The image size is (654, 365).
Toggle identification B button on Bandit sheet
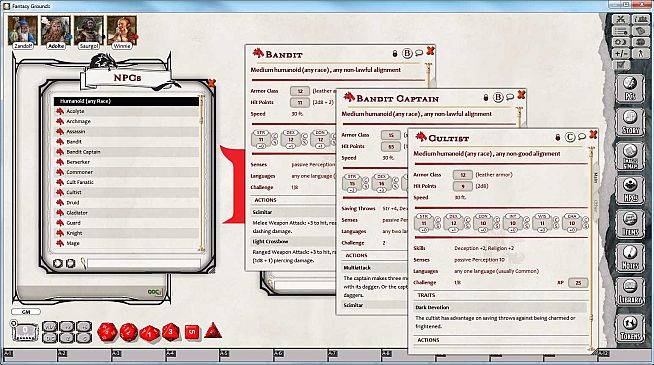[x=407, y=53]
